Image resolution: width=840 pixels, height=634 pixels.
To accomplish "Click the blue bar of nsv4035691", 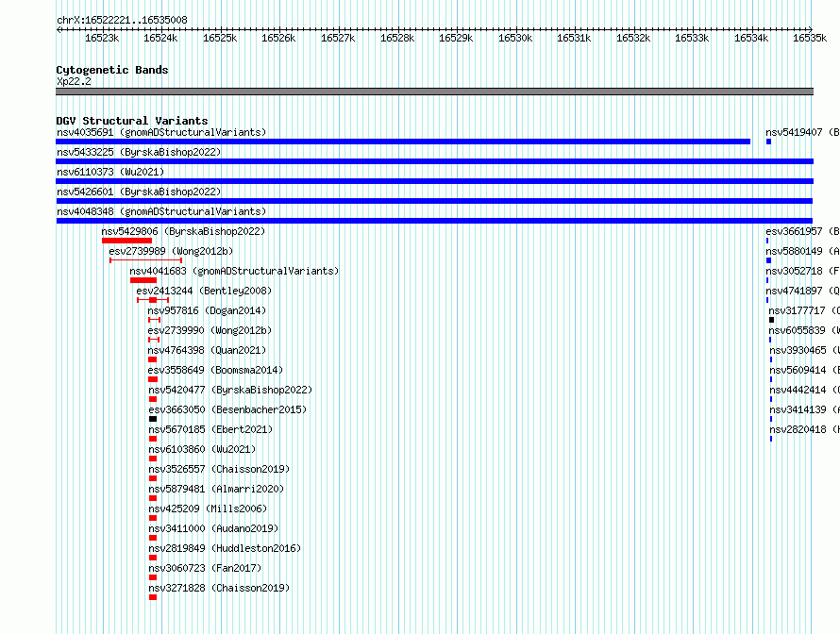I will coord(403,142).
